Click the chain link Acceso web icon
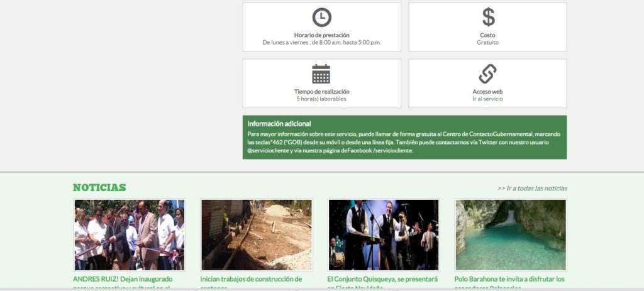Image resolution: width=644 pixels, height=291 pixels. pos(488,74)
